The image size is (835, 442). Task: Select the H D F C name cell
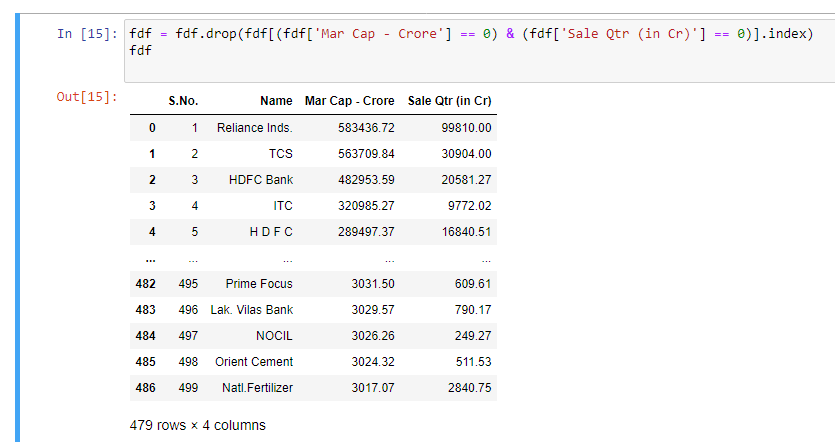click(271, 232)
